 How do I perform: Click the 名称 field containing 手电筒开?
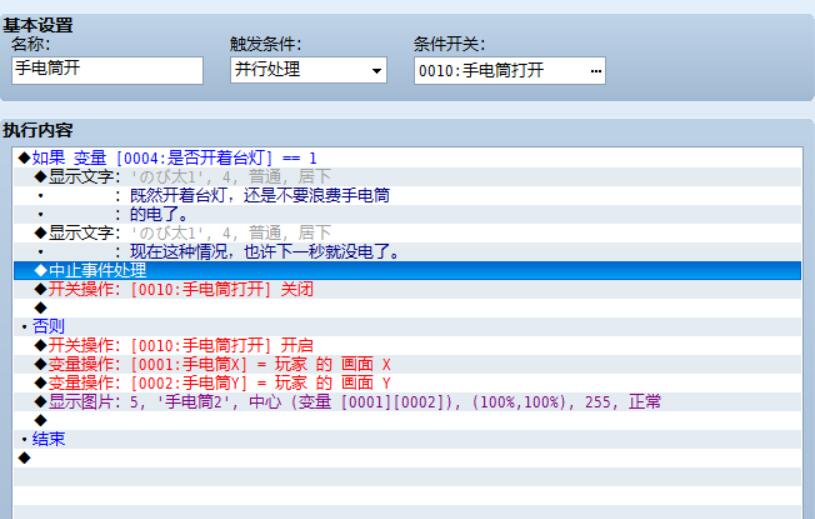(107, 70)
